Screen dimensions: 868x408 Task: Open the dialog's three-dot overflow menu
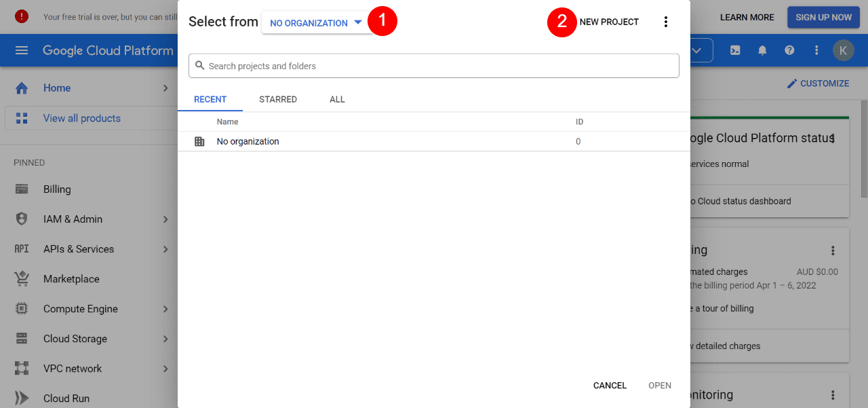(x=666, y=22)
